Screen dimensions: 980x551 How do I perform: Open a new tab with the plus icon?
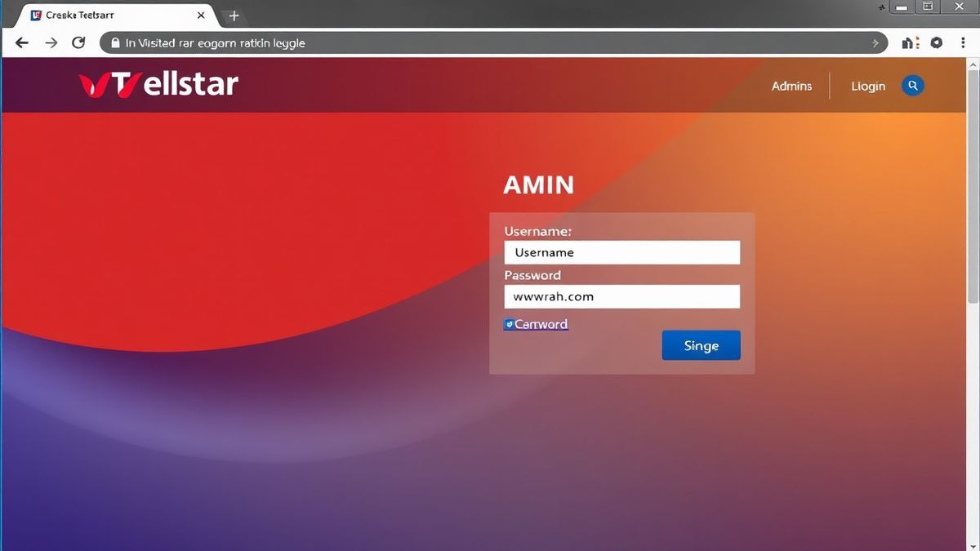click(x=234, y=16)
